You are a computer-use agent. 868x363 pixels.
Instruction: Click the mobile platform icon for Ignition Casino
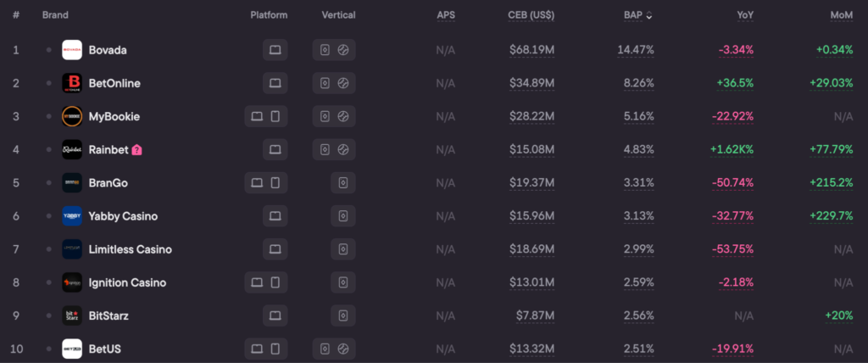(275, 282)
